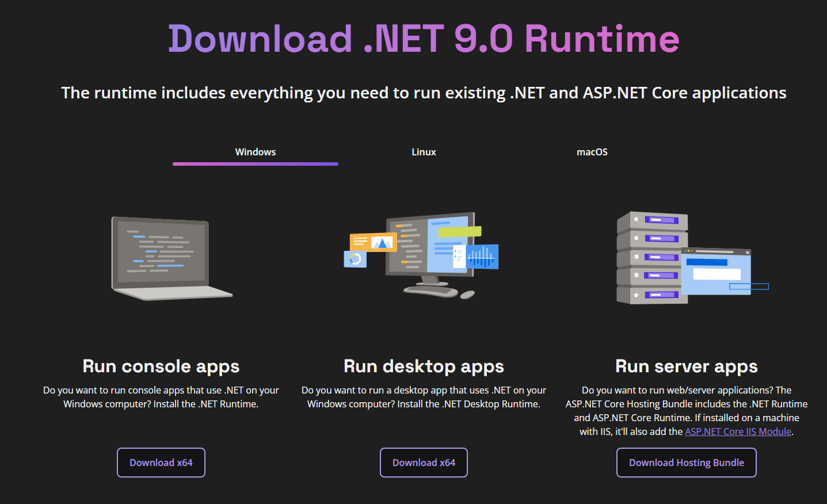
Task: Click the Run desktop apps heading
Action: point(424,366)
